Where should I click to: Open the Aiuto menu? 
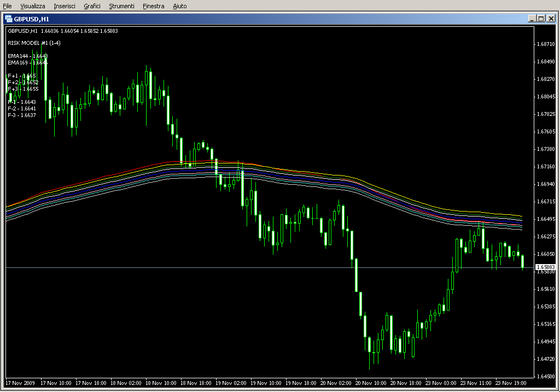(x=179, y=6)
